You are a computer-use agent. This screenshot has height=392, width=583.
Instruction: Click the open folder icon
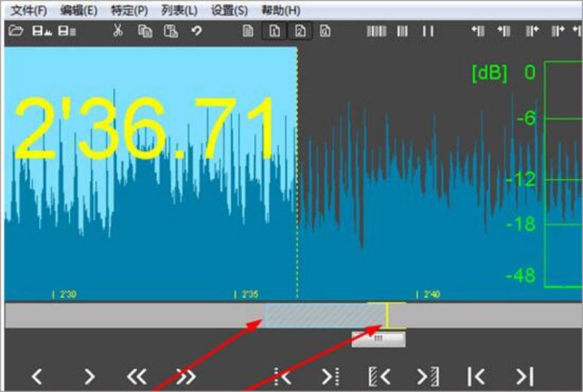point(15,31)
